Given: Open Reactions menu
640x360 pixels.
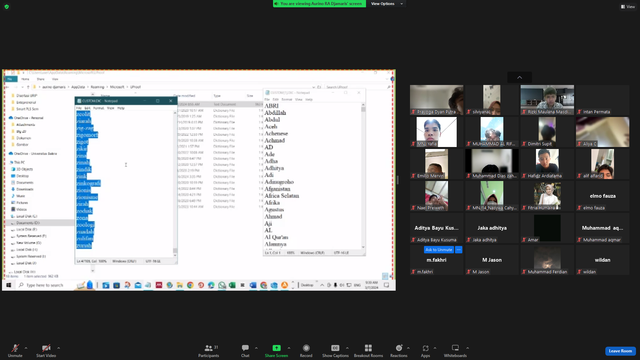Looking at the screenshot, I should 399,350.
